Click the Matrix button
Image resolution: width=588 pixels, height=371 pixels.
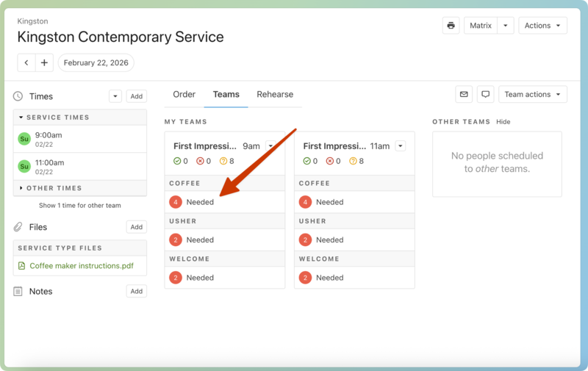click(x=481, y=26)
